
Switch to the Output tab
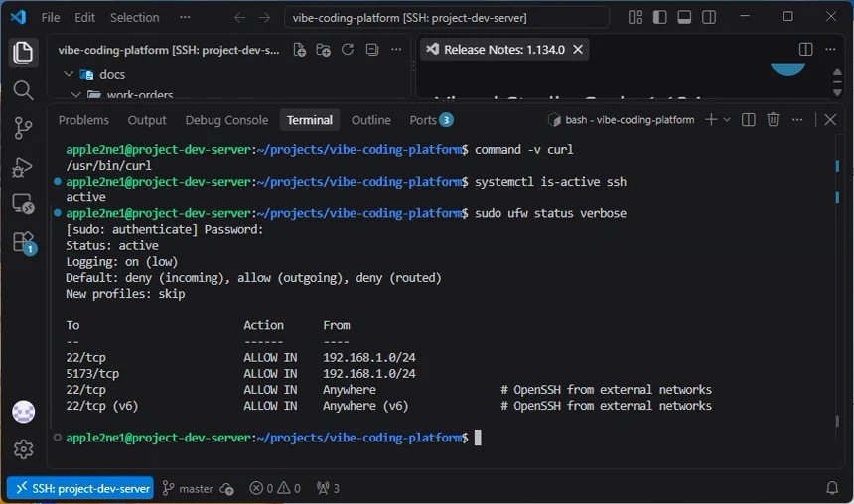pos(147,120)
